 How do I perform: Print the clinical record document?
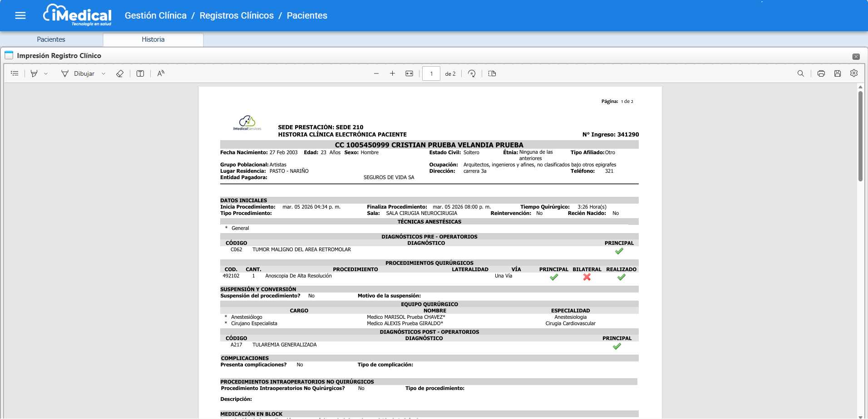(x=821, y=73)
